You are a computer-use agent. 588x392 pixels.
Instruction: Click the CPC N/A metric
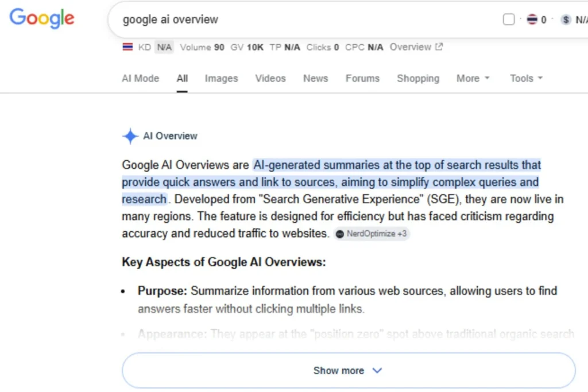pyautogui.click(x=364, y=47)
